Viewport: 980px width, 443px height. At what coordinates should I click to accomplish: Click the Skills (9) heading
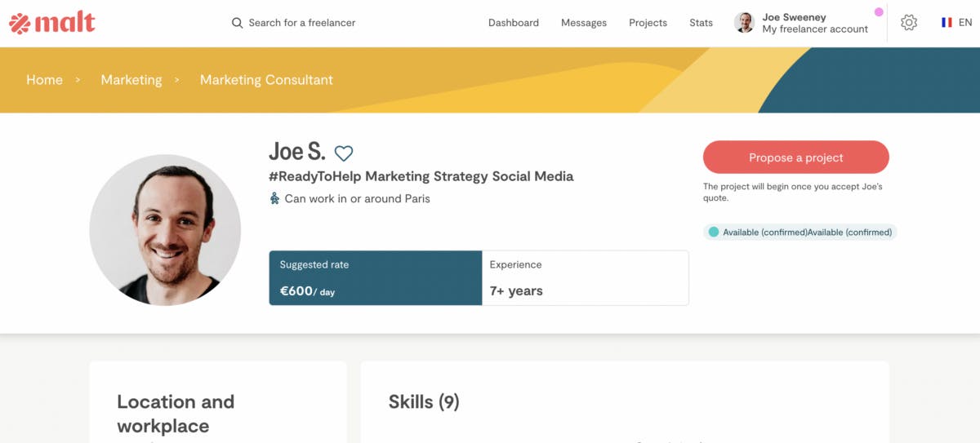424,401
